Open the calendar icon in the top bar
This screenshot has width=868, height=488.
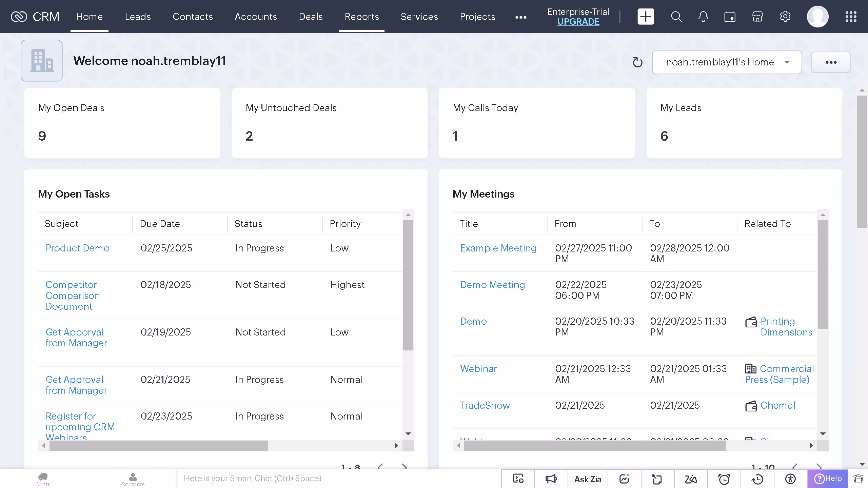[x=730, y=17]
